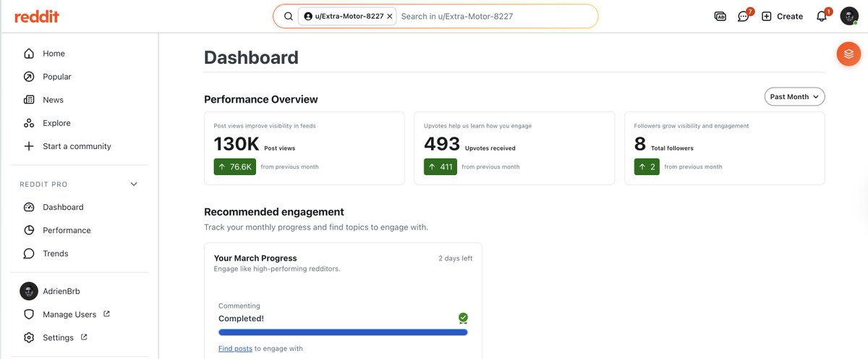The height and width of the screenshot is (359, 868).
Task: Follow the Find posts link
Action: [235, 348]
